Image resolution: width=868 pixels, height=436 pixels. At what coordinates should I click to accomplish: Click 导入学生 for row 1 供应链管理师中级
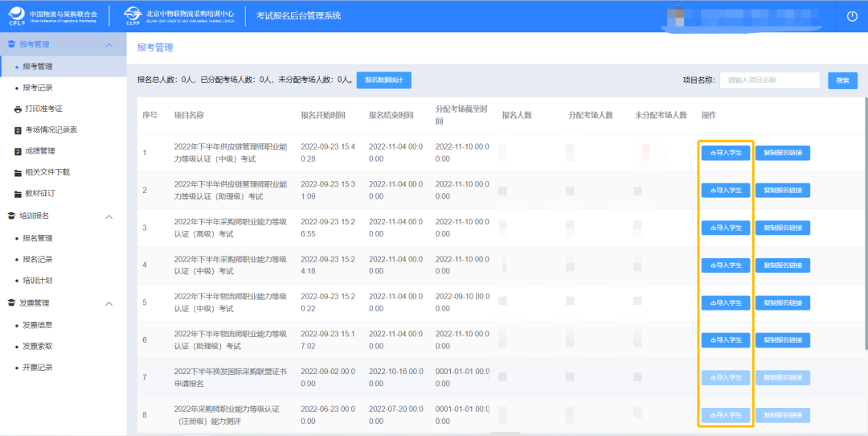tap(726, 153)
